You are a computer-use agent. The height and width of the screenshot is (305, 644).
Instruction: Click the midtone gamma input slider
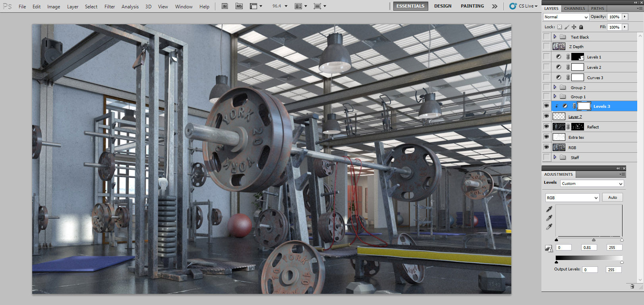pos(594,240)
